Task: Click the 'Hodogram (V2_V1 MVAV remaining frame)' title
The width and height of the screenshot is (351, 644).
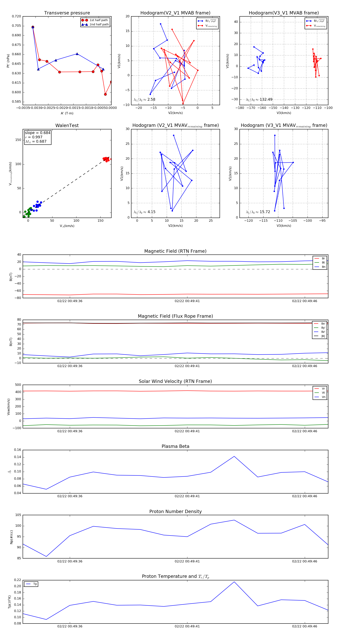Action: 175,125
